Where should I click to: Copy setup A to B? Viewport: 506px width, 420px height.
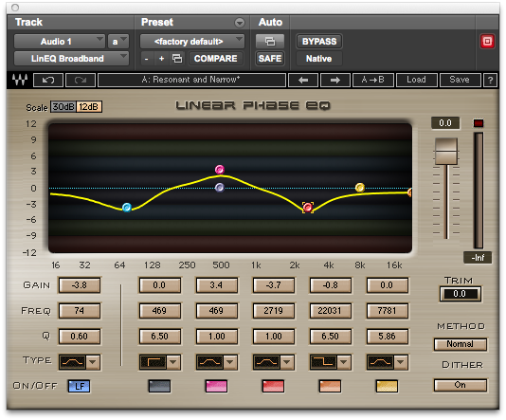point(373,80)
